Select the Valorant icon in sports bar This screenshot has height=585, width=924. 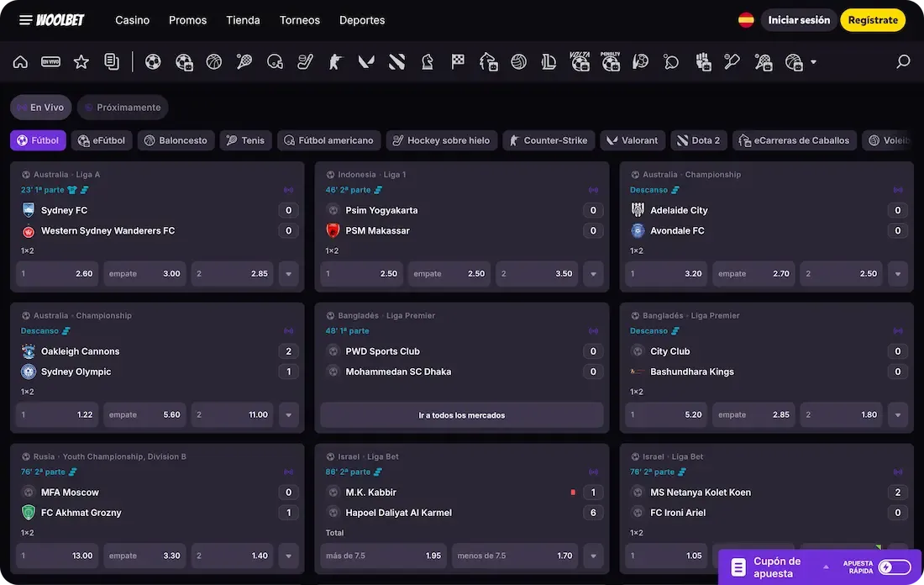click(366, 61)
